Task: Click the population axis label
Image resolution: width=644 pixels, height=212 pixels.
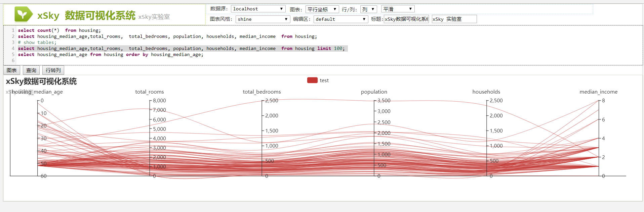Action: (x=374, y=92)
